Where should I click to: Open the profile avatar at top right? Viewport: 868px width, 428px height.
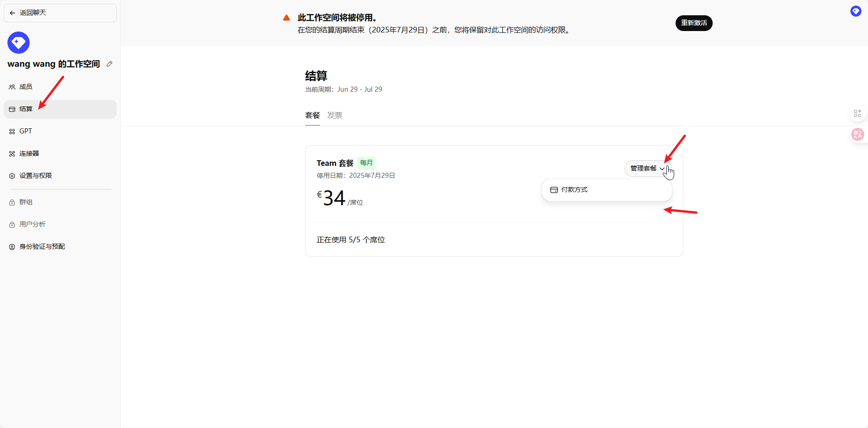[855, 11]
